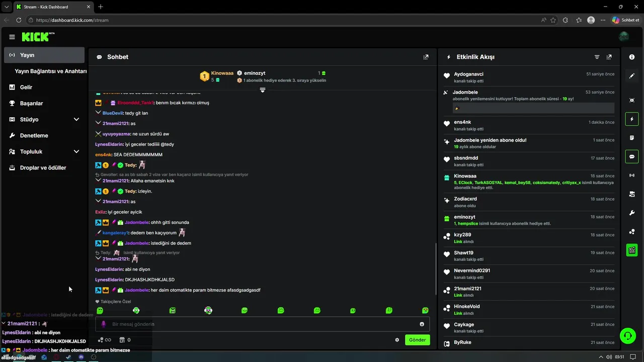Click the taskbar clock showing 03:51
Screen dimensions: 644x362
tap(619, 357)
